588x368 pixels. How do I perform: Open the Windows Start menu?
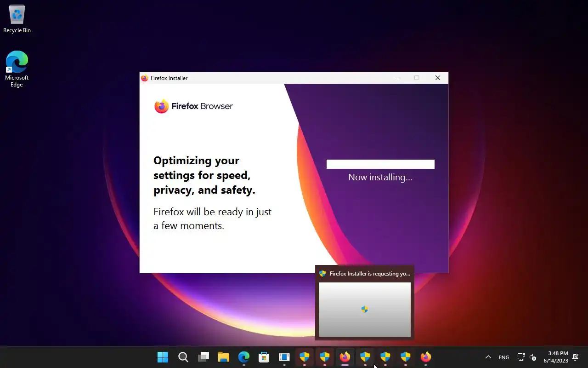[x=163, y=357]
